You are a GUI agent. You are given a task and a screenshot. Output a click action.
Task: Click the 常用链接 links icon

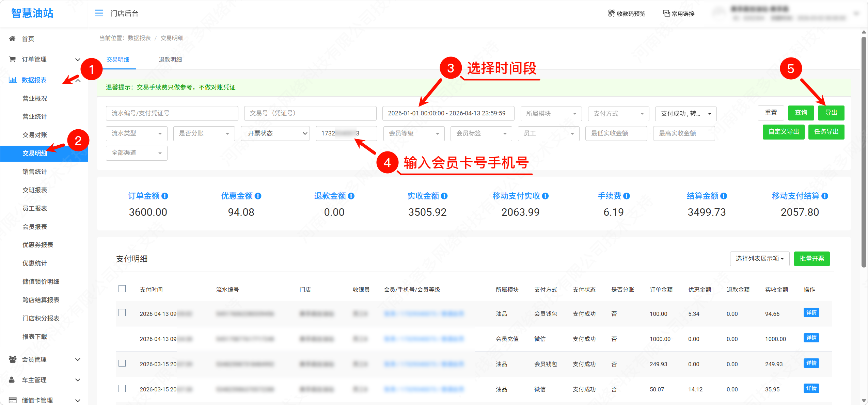click(x=665, y=13)
